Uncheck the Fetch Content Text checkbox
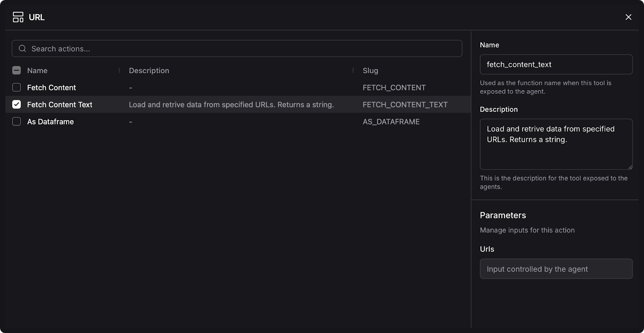 (17, 105)
